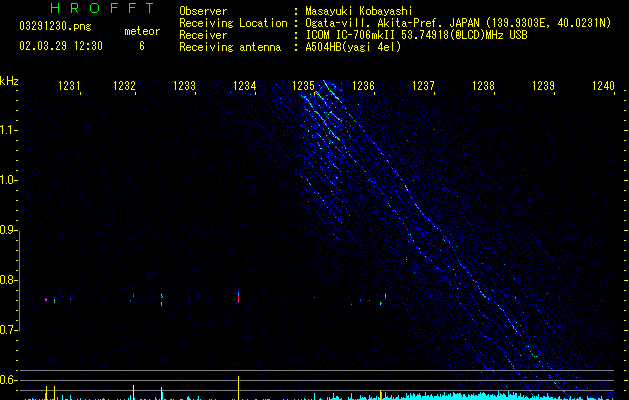Select observer name Masayuki Kobayashi
Screen dimensions: 629x400
point(359,11)
